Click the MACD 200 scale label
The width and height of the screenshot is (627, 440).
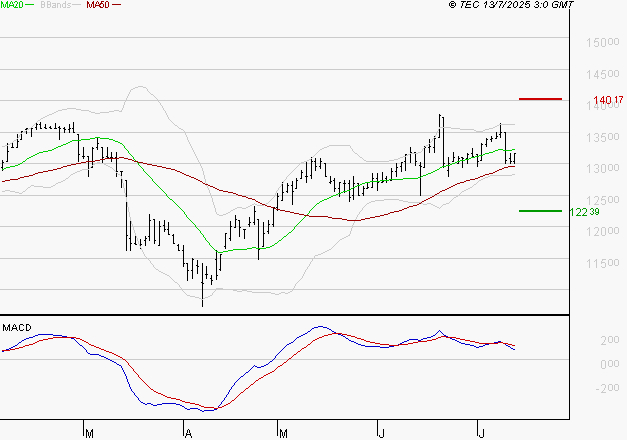[x=610, y=340]
